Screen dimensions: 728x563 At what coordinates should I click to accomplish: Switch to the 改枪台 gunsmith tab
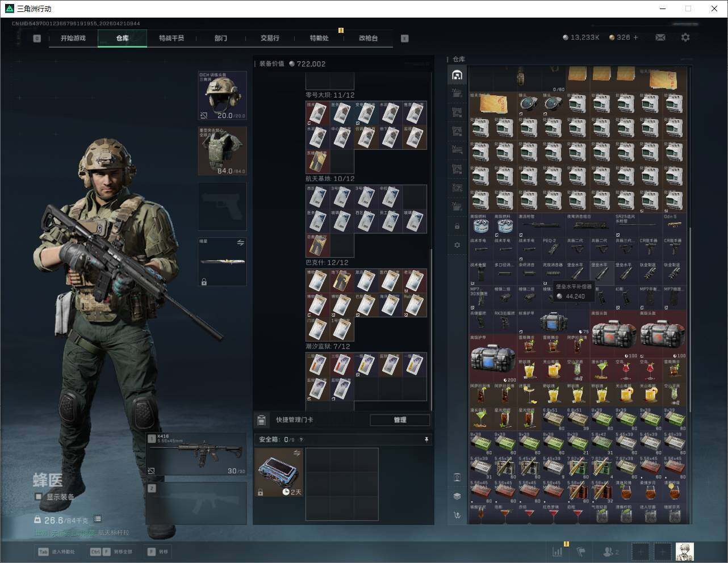368,38
